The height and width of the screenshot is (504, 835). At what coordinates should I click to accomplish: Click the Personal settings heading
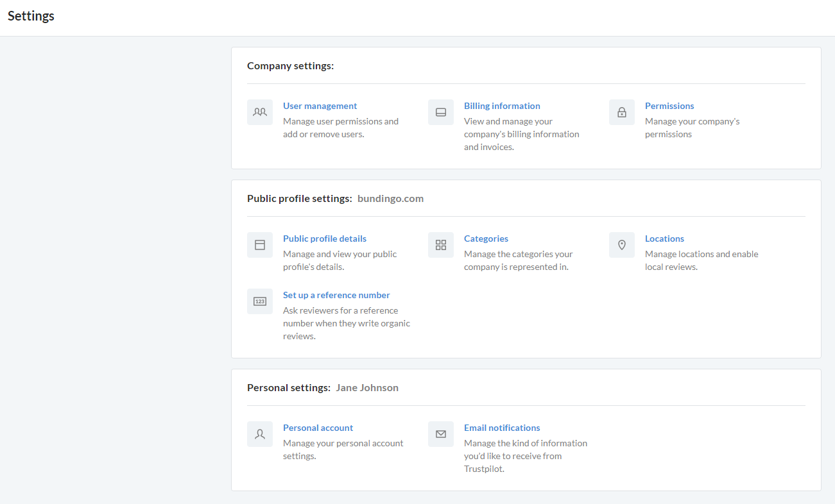[x=289, y=388]
